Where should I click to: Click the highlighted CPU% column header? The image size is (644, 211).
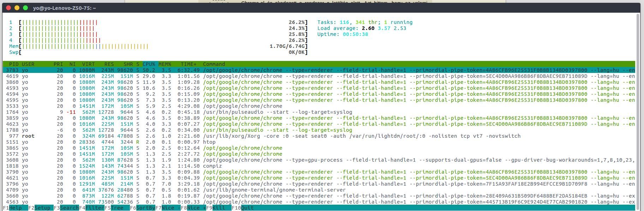[x=149, y=64]
